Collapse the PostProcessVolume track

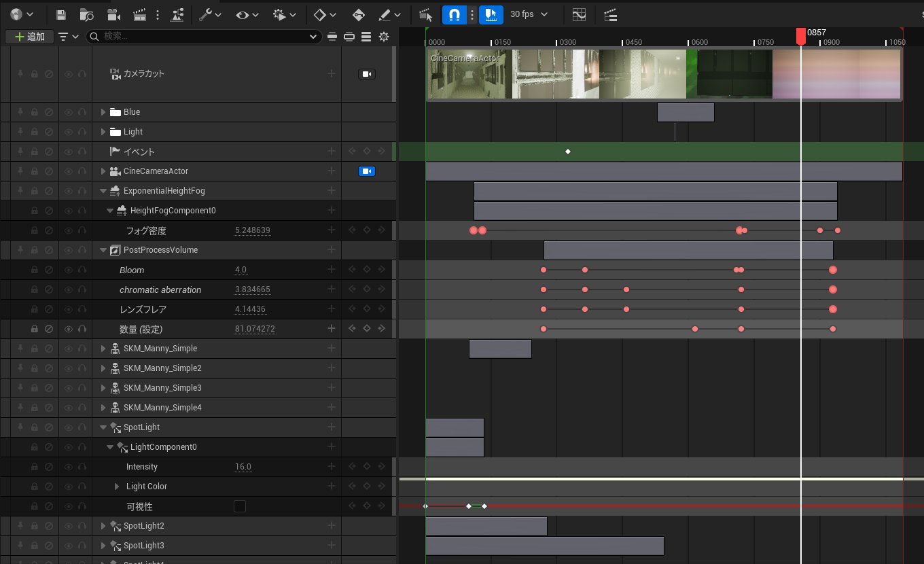click(103, 250)
